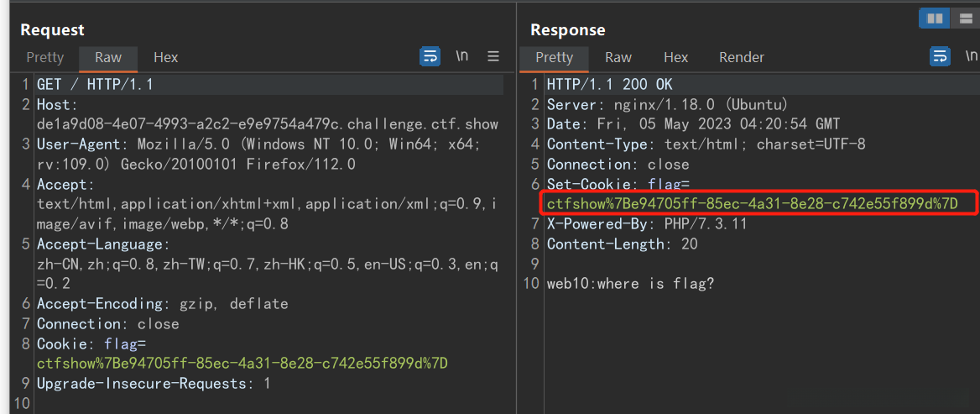Select the Request Raw tab
Viewport: 980px width, 414px height.
tap(108, 57)
